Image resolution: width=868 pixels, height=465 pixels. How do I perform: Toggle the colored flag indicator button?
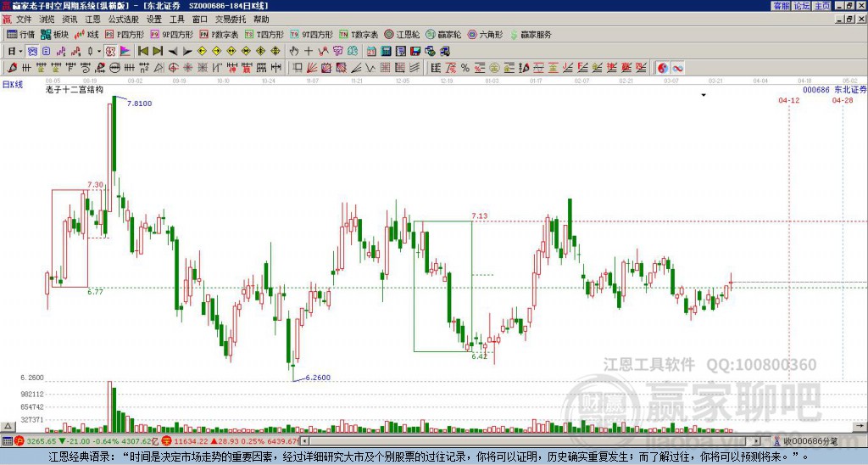point(125,51)
